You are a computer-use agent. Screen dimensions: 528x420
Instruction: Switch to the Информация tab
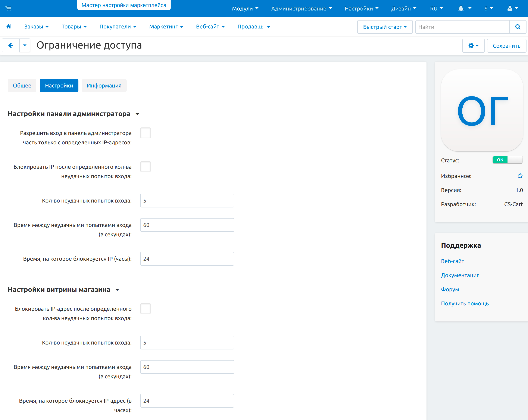[x=104, y=86]
